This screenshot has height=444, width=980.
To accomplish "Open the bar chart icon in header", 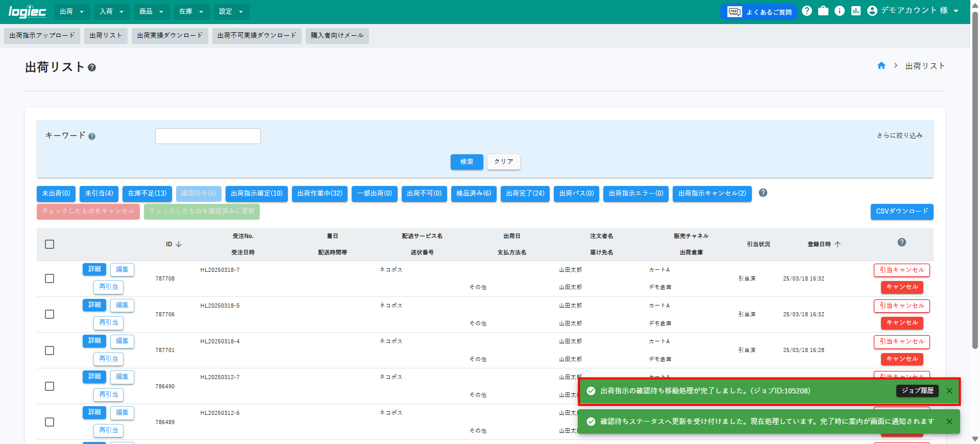I will point(856,11).
